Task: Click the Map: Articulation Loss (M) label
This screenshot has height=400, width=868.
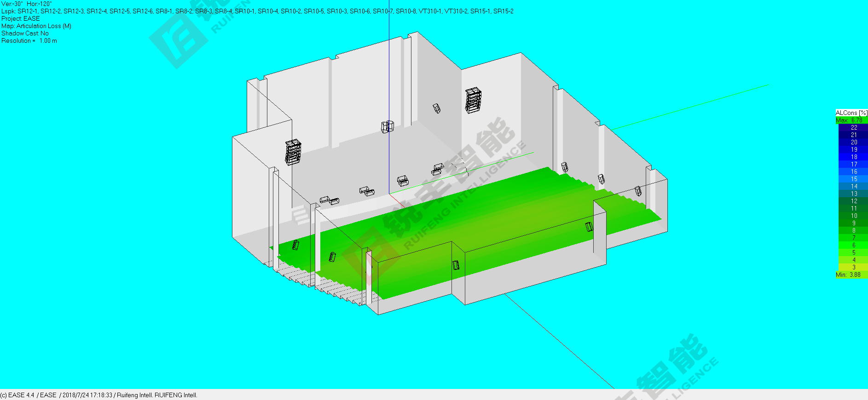Action: click(36, 26)
